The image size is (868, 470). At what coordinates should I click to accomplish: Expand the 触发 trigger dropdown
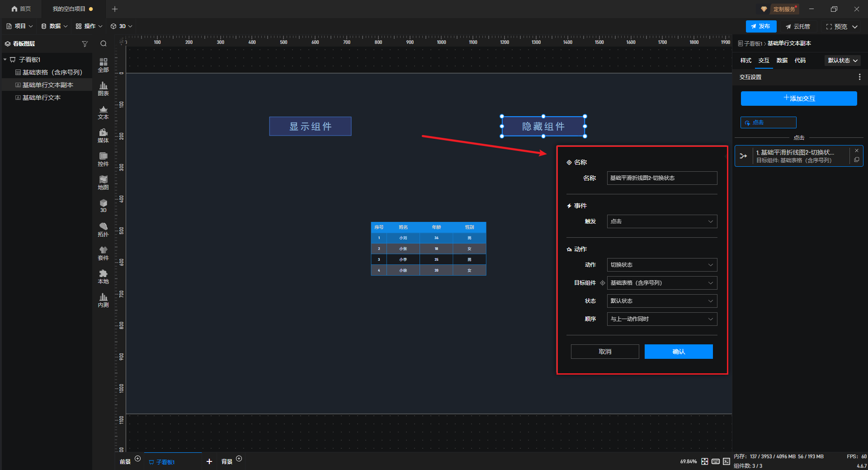coord(662,221)
